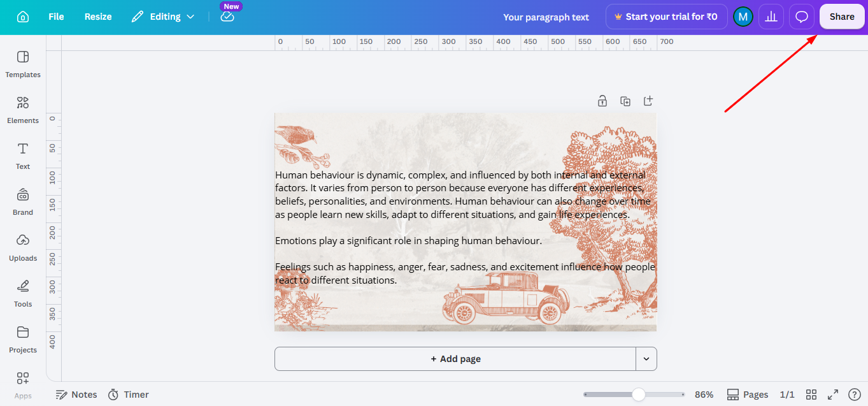Toggle fullscreen present mode
The width and height of the screenshot is (868, 406).
coord(833,395)
